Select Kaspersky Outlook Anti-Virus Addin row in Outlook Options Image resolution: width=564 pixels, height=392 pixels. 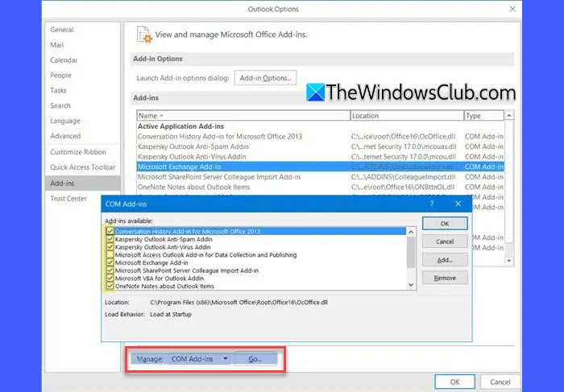click(x=320, y=157)
